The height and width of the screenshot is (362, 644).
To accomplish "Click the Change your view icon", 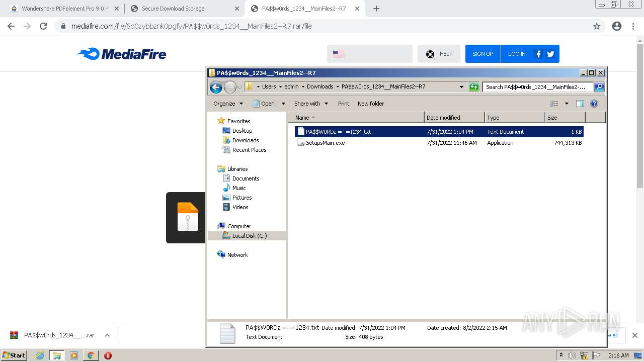I will [554, 104].
